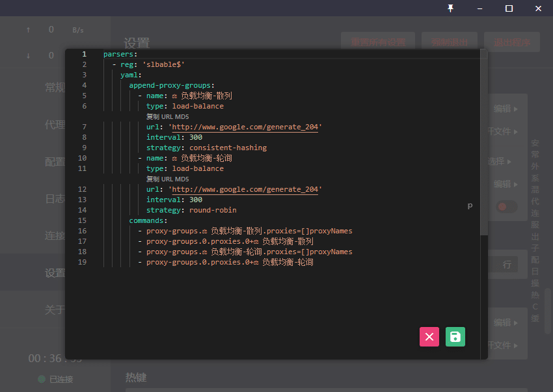Click the green save icon in editor
This screenshot has width=553, height=392.
point(455,336)
